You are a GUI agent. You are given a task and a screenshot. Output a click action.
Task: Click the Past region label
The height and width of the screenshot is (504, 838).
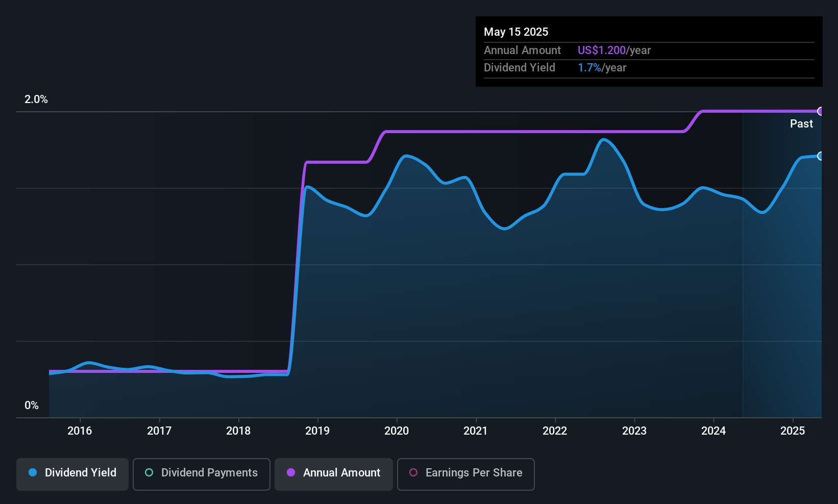tap(801, 123)
